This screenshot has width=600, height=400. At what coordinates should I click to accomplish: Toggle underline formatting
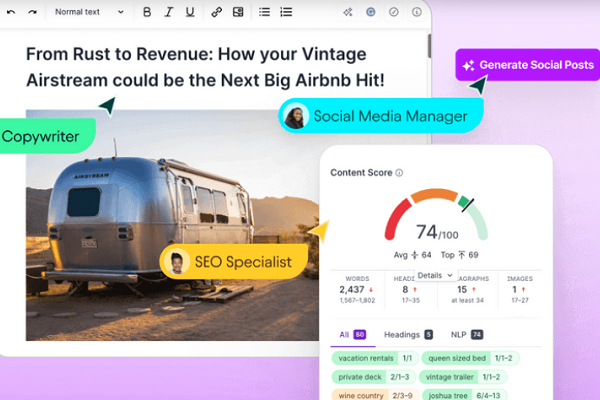pyautogui.click(x=190, y=12)
